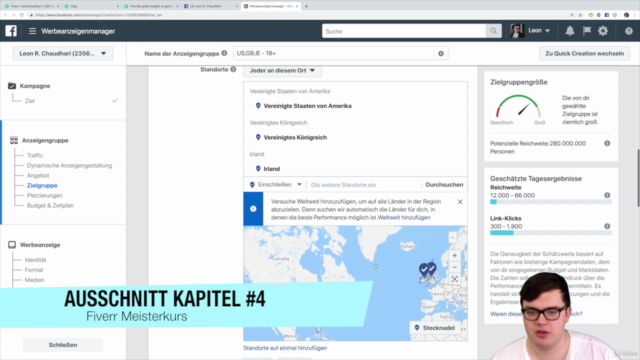Open the Leon R. Chaudhari account dropdown
The height and width of the screenshot is (360, 640).
coord(63,53)
